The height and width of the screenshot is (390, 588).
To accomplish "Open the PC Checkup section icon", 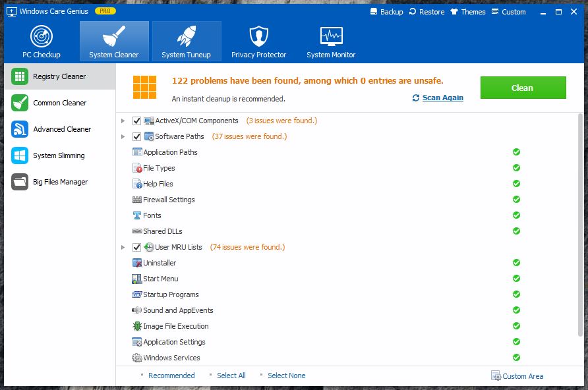I will point(42,36).
